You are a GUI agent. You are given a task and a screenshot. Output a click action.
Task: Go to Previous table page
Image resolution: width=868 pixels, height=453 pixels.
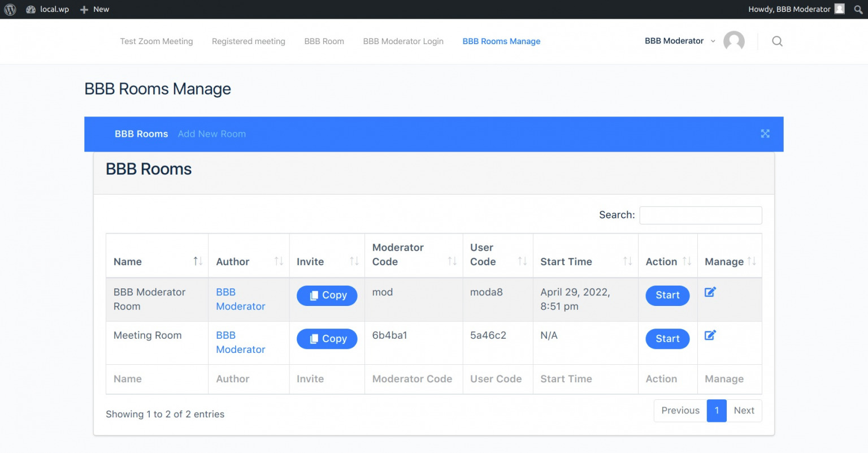click(x=680, y=411)
